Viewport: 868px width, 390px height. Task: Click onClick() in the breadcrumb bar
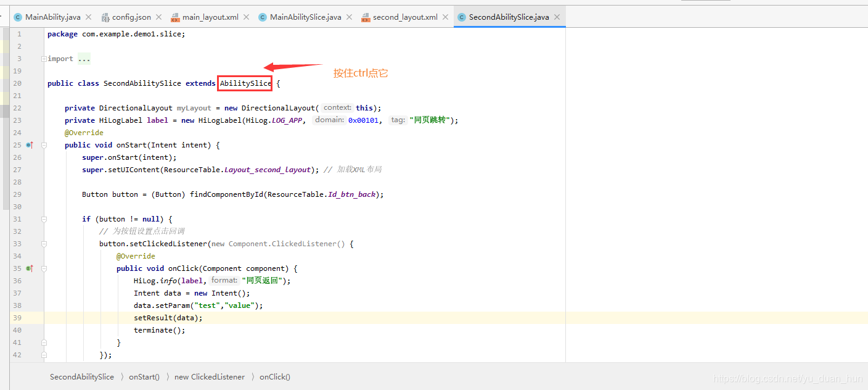275,377
